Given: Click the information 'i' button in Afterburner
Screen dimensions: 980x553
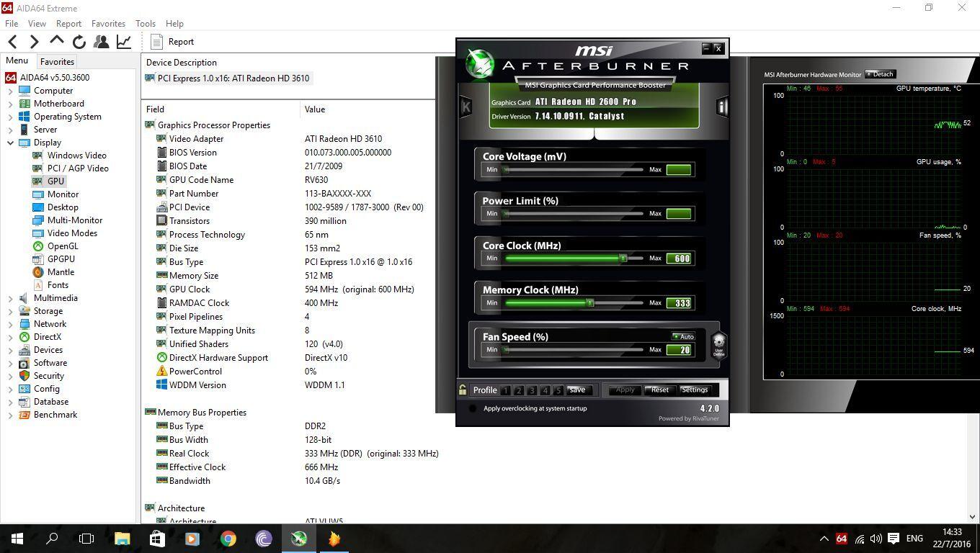Looking at the screenshot, I should click(x=723, y=107).
